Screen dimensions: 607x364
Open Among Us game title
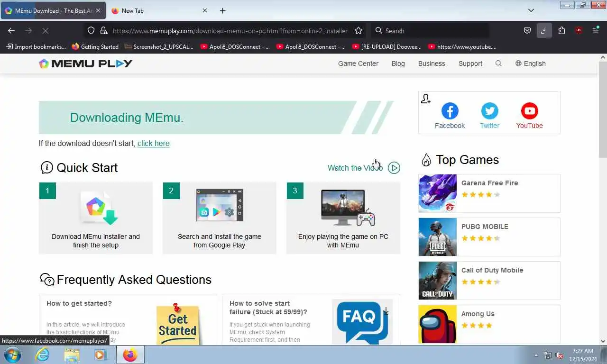click(478, 314)
